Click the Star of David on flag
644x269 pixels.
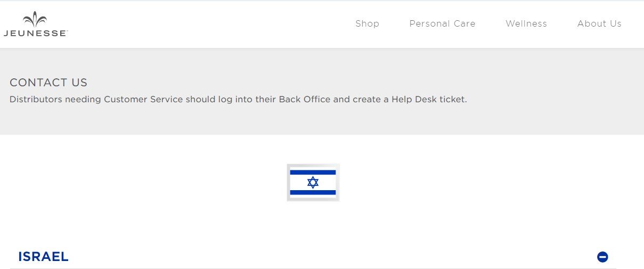313,182
